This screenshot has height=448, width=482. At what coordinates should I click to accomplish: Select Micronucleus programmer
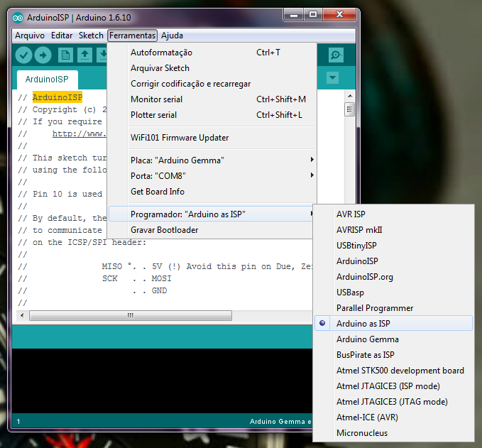tap(393, 433)
